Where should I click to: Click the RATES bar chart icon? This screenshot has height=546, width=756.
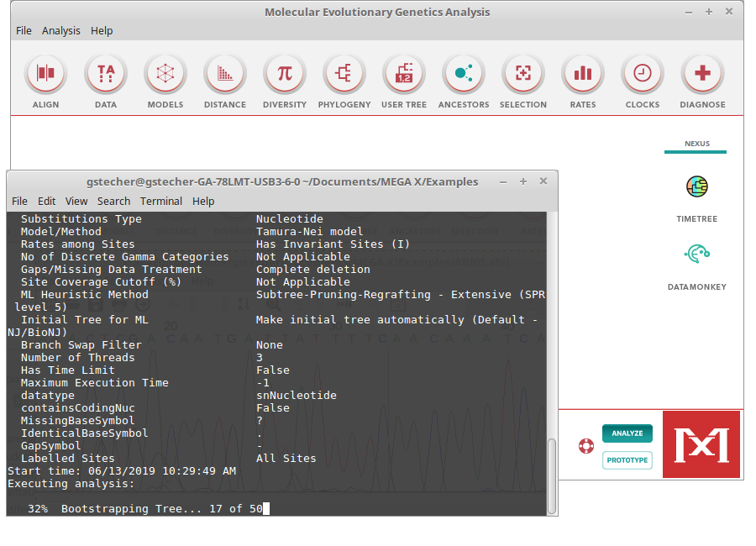point(583,74)
